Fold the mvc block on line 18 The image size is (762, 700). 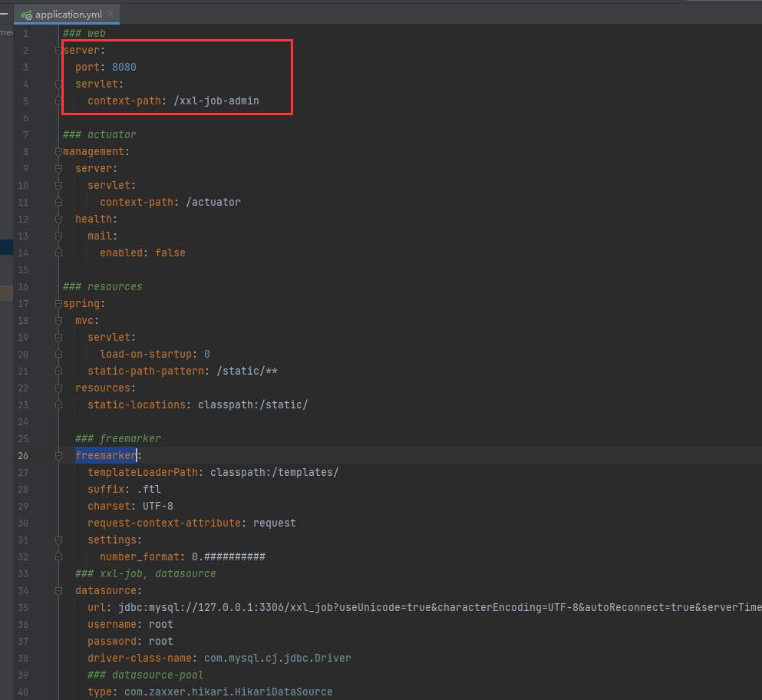(58, 320)
